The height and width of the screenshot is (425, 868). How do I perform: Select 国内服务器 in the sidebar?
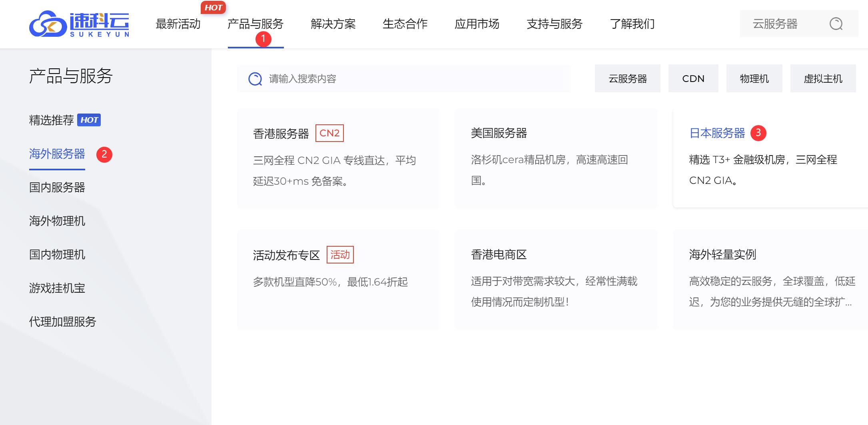(x=57, y=187)
